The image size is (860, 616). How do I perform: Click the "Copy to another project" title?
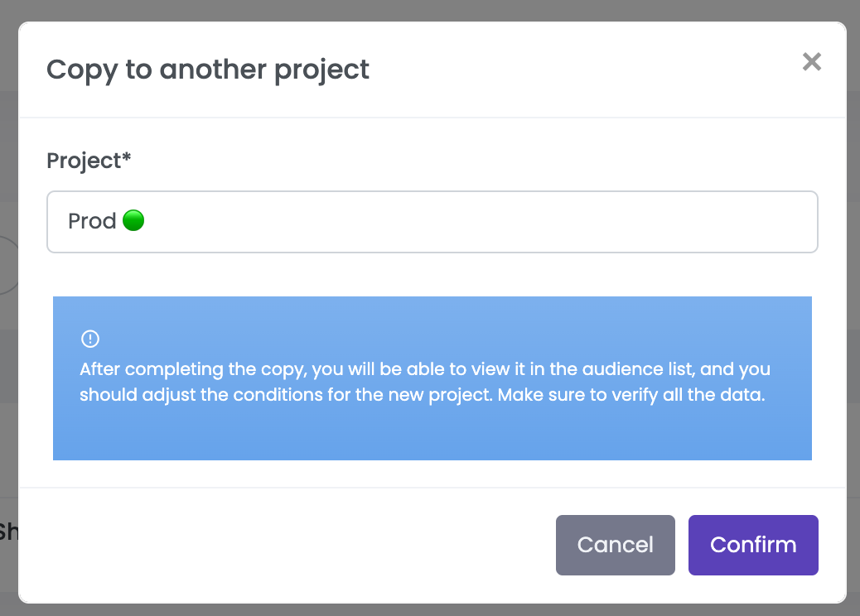click(208, 70)
